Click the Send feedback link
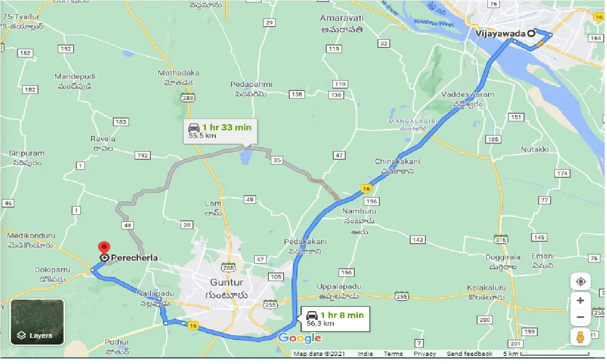Screen dimensions: 607x364 click(x=469, y=354)
